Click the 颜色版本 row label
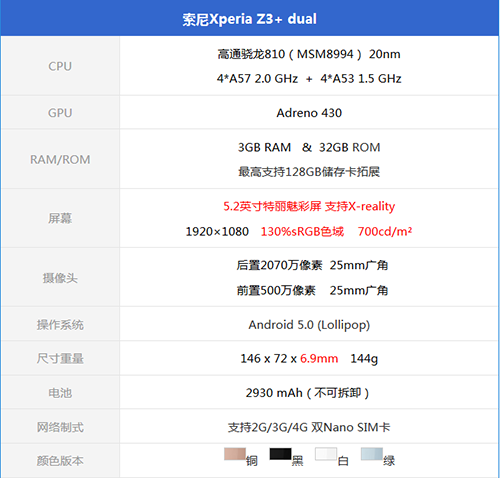This screenshot has height=478, width=500. click(x=60, y=461)
